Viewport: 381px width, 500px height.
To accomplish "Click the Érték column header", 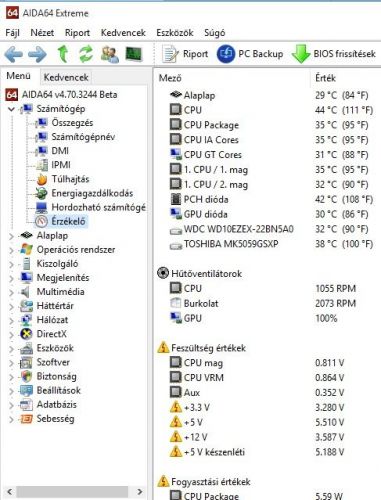I will point(325,78).
